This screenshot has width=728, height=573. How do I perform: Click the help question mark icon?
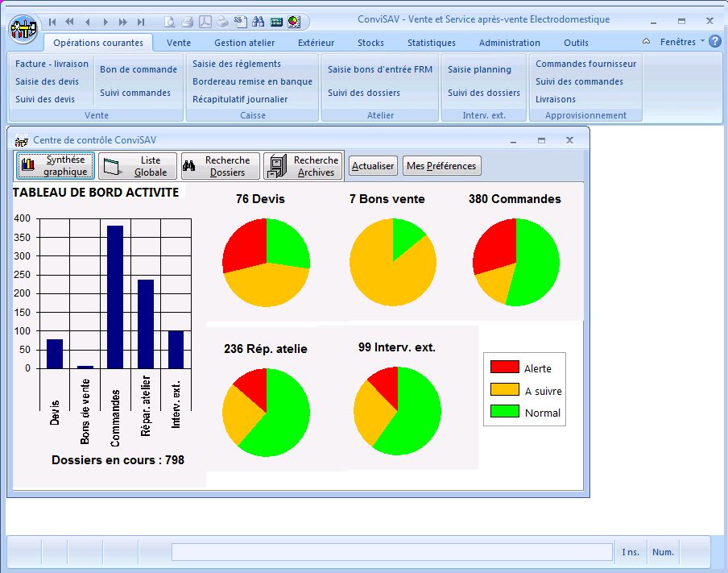tap(715, 41)
